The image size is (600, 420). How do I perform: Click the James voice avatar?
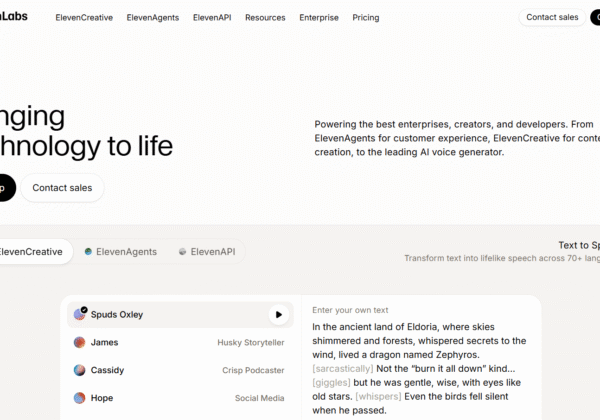coord(80,342)
